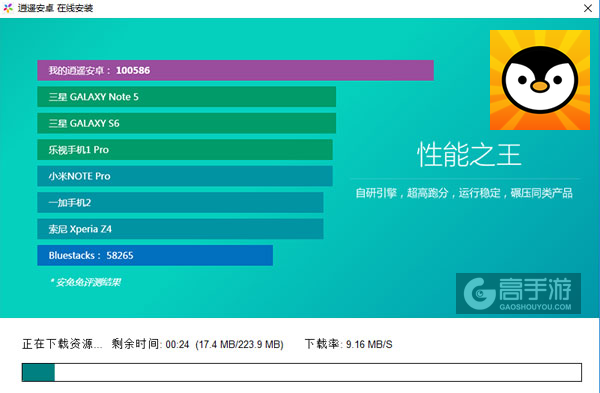600x393 pixels.
Task: Select the 一加手机2 bar
Action: (180, 202)
